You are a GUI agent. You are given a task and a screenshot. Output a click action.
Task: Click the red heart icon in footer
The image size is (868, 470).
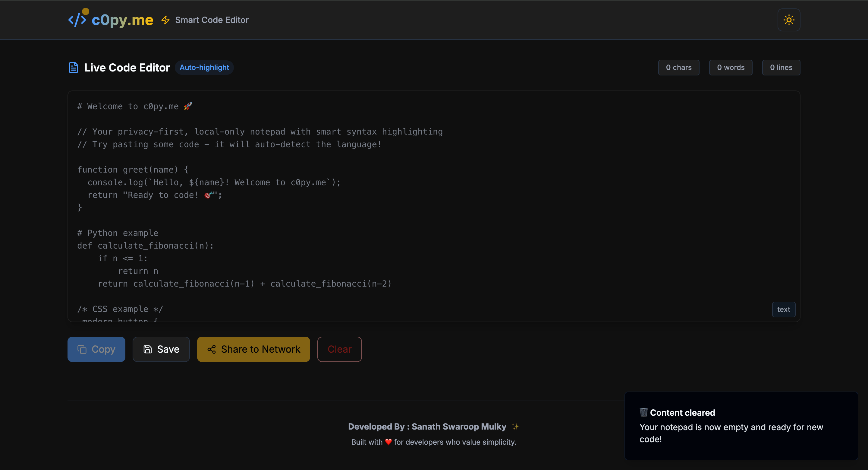pos(388,442)
